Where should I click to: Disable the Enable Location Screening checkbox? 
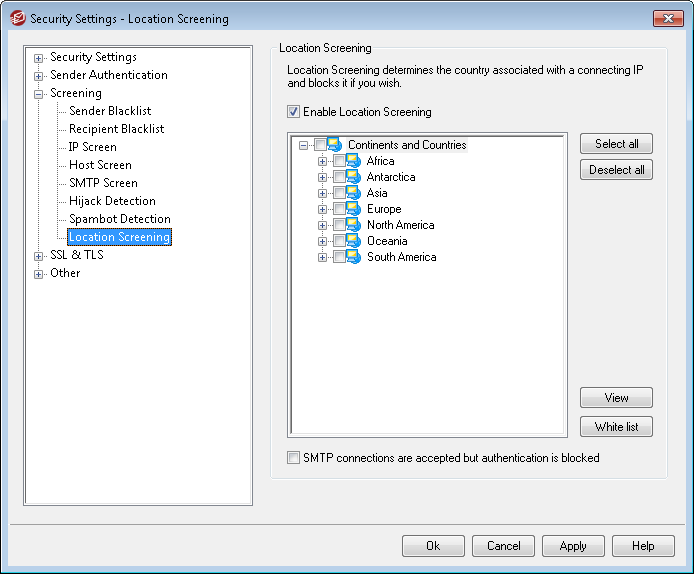[x=294, y=112]
